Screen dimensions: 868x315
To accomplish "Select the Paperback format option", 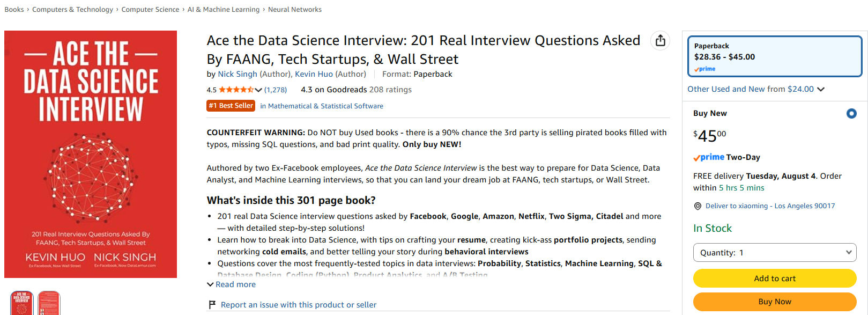I will pos(775,56).
